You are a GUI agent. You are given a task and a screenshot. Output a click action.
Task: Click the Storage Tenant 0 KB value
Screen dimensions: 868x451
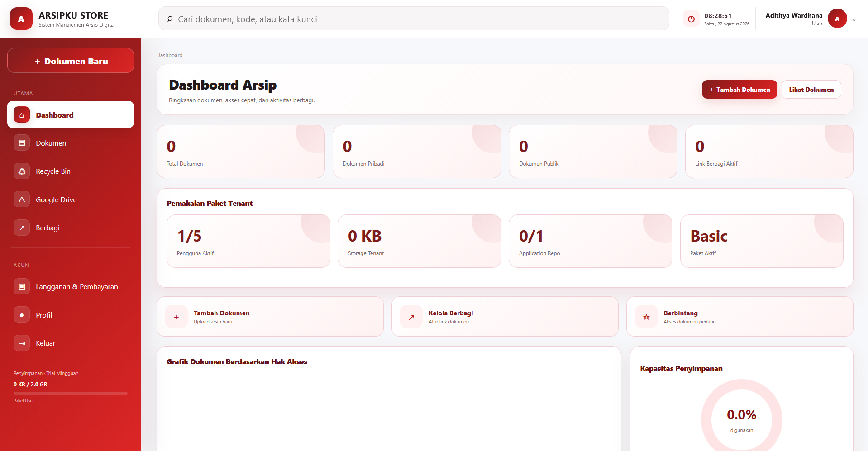365,236
